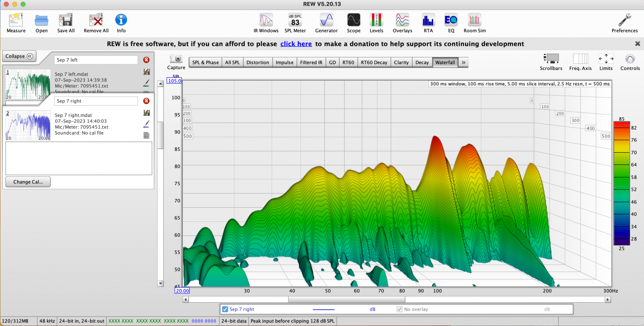Switch to the RT60 Decay tab
The image size is (644, 326).
point(374,63)
